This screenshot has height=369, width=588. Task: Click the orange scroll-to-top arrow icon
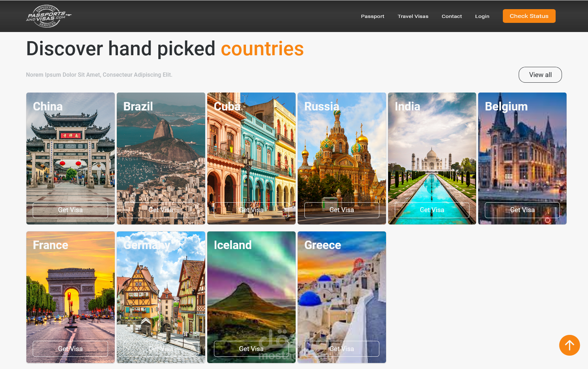[x=569, y=345]
